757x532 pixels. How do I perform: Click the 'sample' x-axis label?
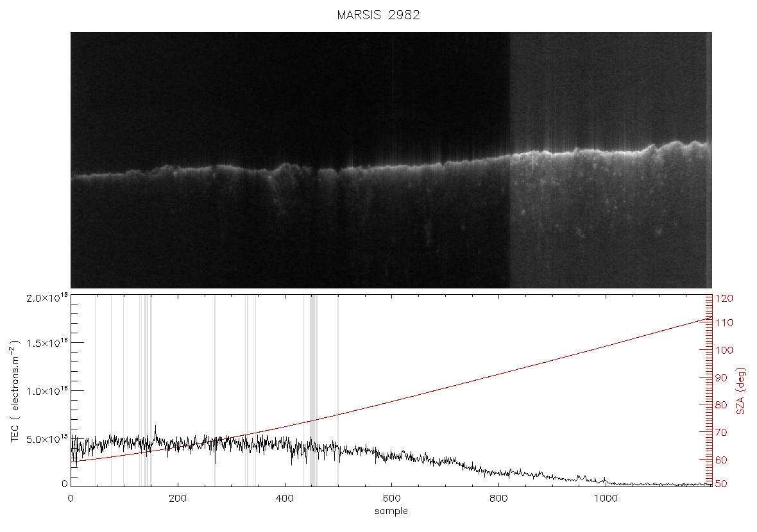coord(391,511)
